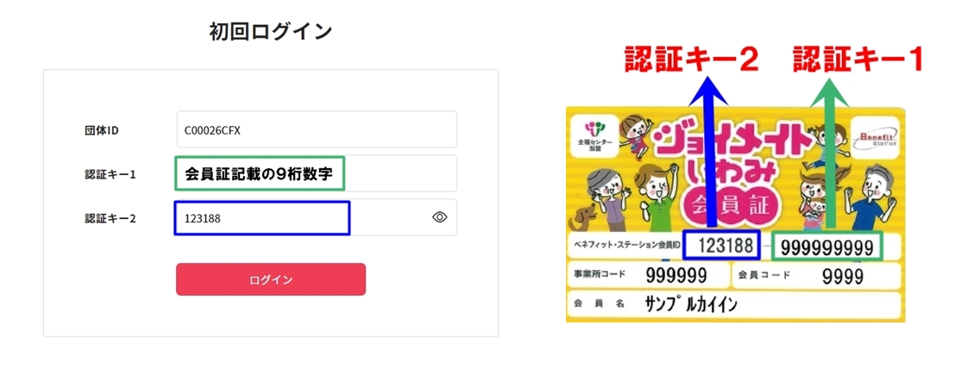Select the 認証キー1 input field
980x376 pixels.
[317, 173]
